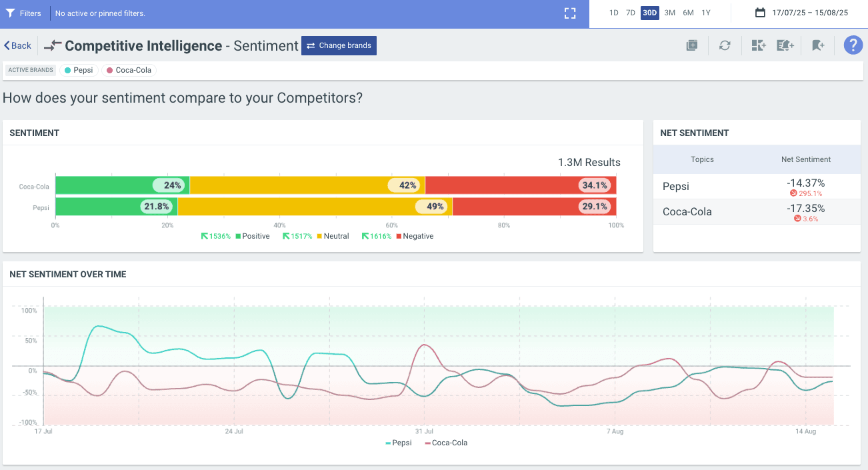Select the 7D time range
The height and width of the screenshot is (470, 868).
(630, 13)
